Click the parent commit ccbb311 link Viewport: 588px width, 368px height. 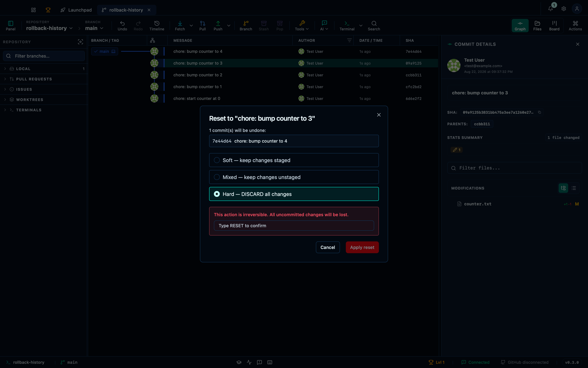[482, 124]
